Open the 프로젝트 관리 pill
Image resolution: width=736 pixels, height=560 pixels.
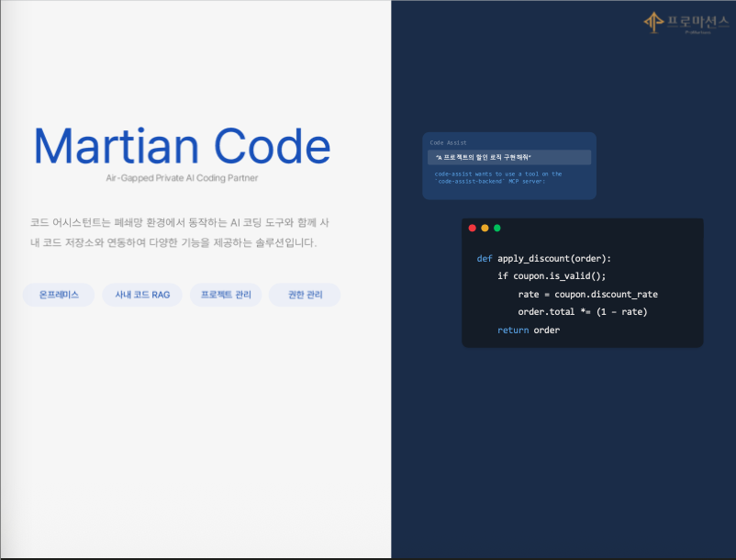tap(226, 295)
